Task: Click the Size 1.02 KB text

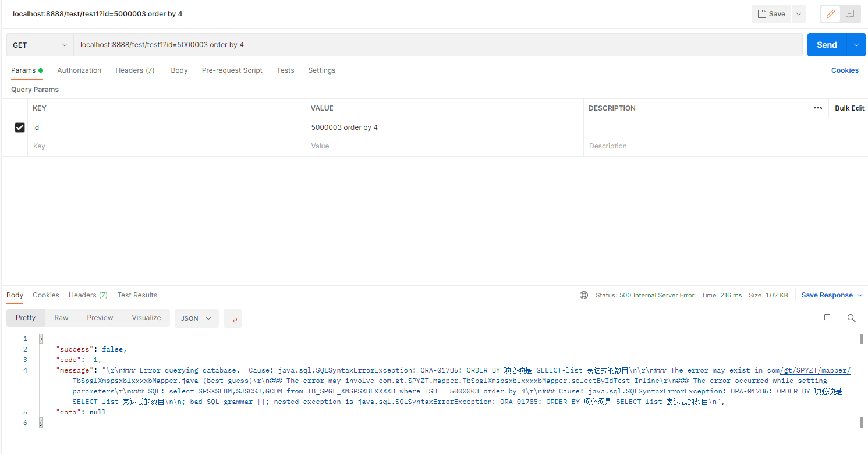Action: click(x=768, y=295)
